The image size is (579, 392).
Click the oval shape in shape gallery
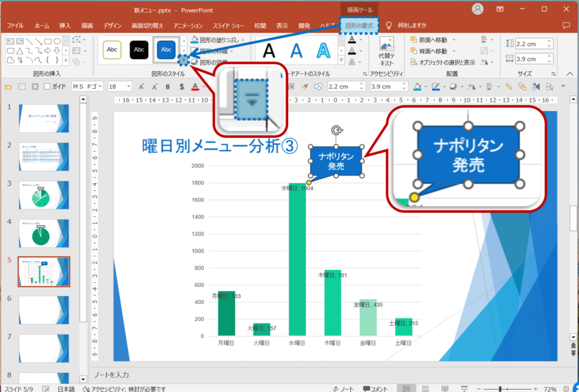pyautogui.click(x=57, y=41)
